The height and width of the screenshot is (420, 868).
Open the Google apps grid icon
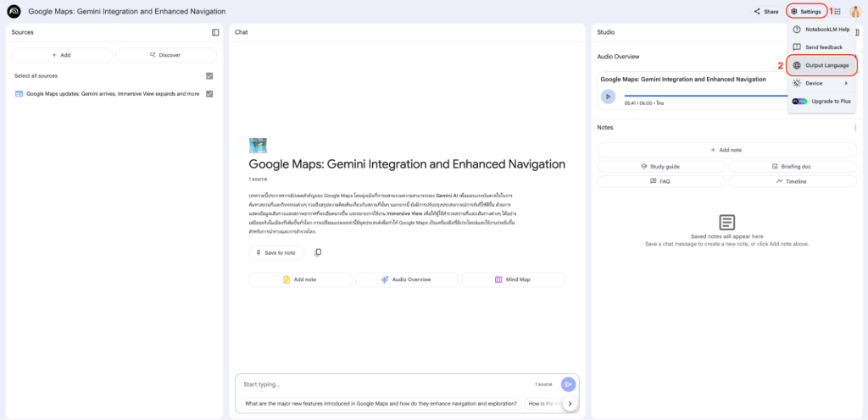click(x=837, y=11)
